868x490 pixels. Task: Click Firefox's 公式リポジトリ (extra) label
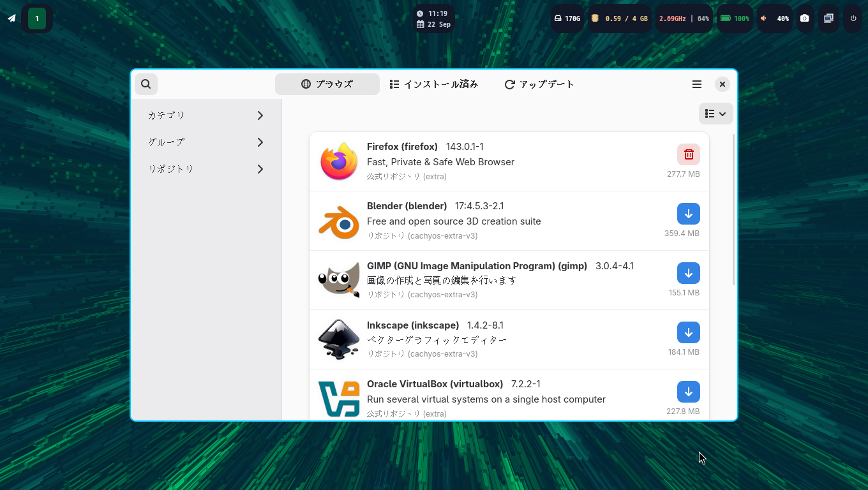pyautogui.click(x=407, y=176)
